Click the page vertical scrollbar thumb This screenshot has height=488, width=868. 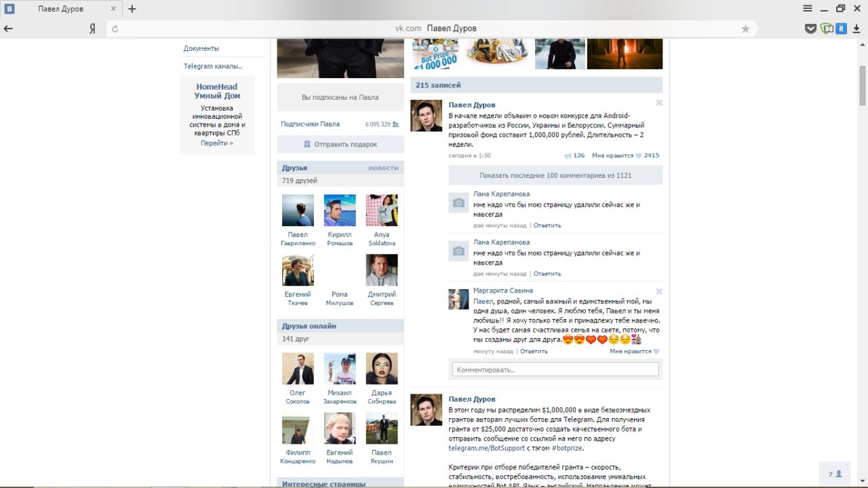click(x=863, y=86)
